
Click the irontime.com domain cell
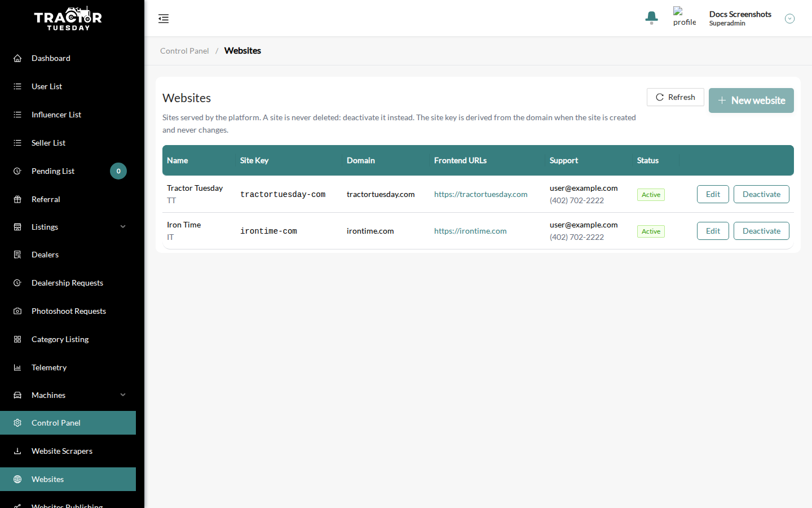point(370,231)
